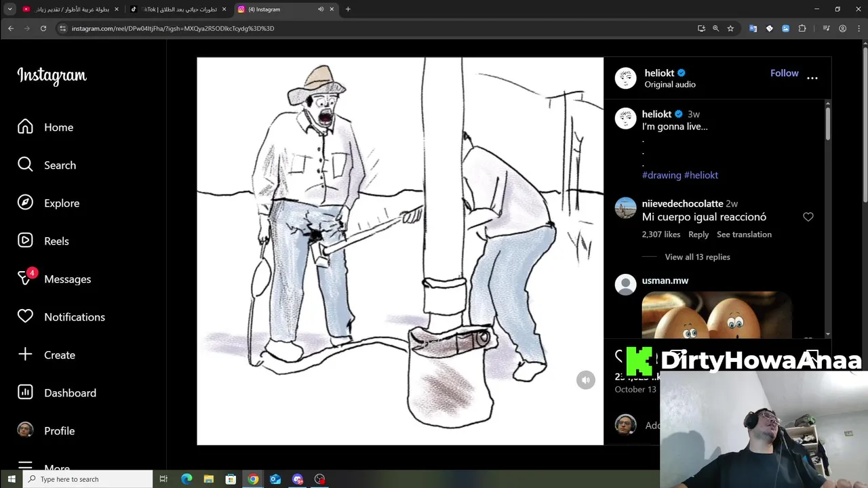The height and width of the screenshot is (488, 868).
Task: Click the Create new post icon
Action: 25,354
